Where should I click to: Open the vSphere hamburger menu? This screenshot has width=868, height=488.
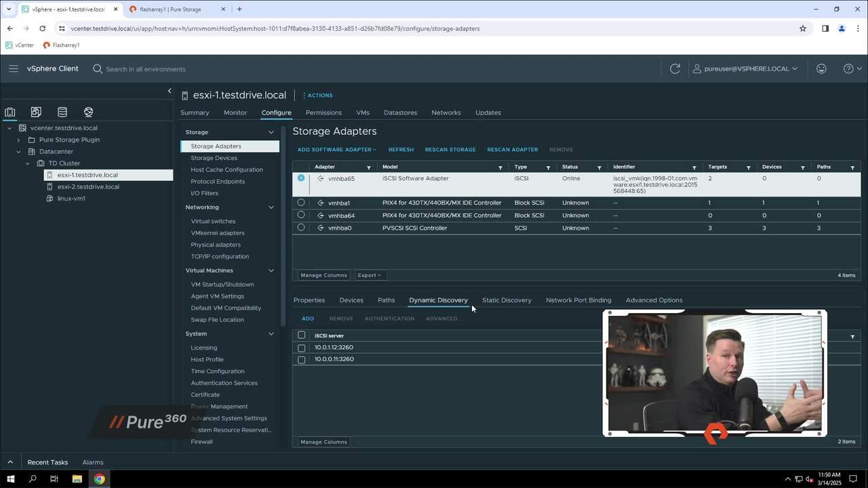[14, 68]
